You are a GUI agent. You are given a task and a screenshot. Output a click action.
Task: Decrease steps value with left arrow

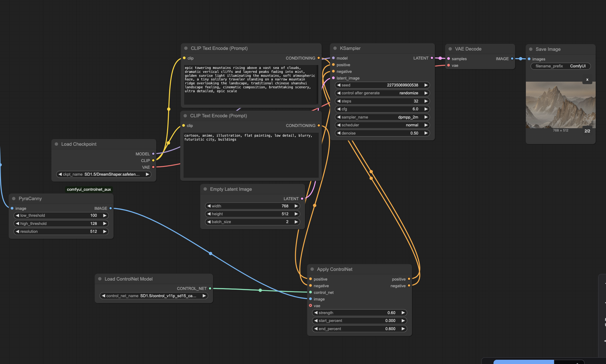[339, 101]
